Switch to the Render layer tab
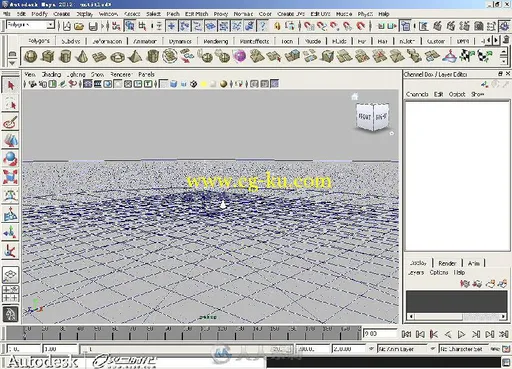The image size is (512, 369). (447, 263)
